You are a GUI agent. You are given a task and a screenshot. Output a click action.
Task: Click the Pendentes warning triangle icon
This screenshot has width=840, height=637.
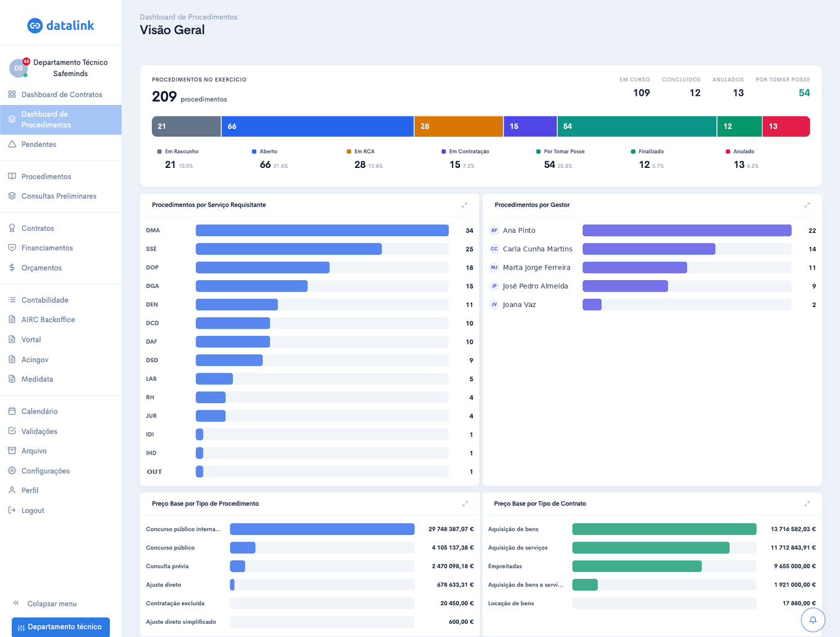click(12, 144)
